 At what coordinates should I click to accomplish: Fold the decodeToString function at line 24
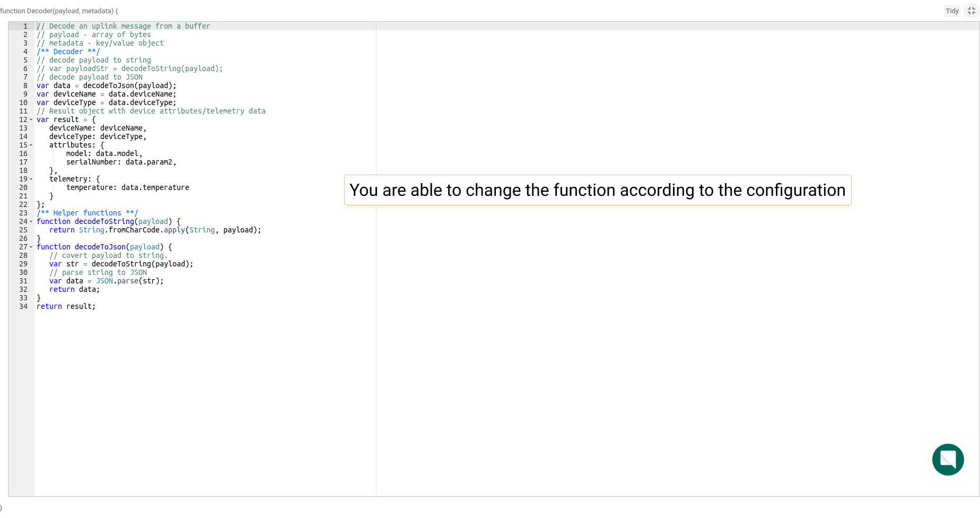(x=31, y=221)
